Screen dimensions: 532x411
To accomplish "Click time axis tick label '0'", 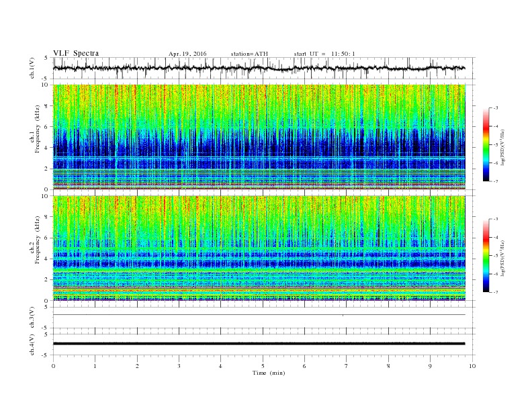I will [53, 366].
